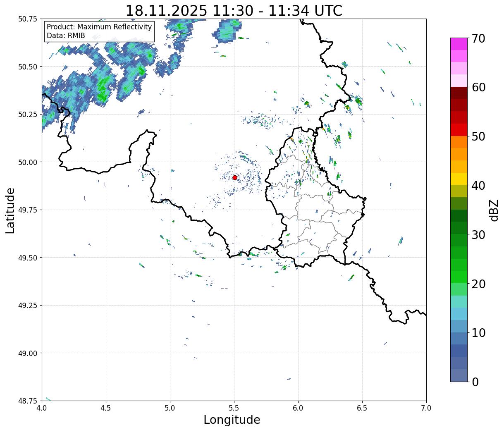Click the cyan colorbar swatch just above 10

[x=459, y=326]
